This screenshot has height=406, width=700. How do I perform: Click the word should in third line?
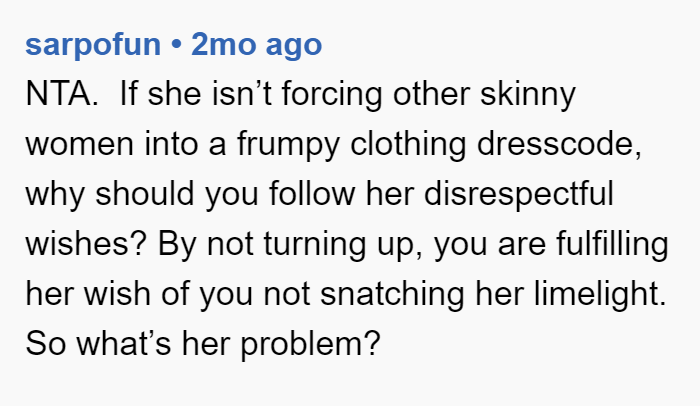coord(145,194)
